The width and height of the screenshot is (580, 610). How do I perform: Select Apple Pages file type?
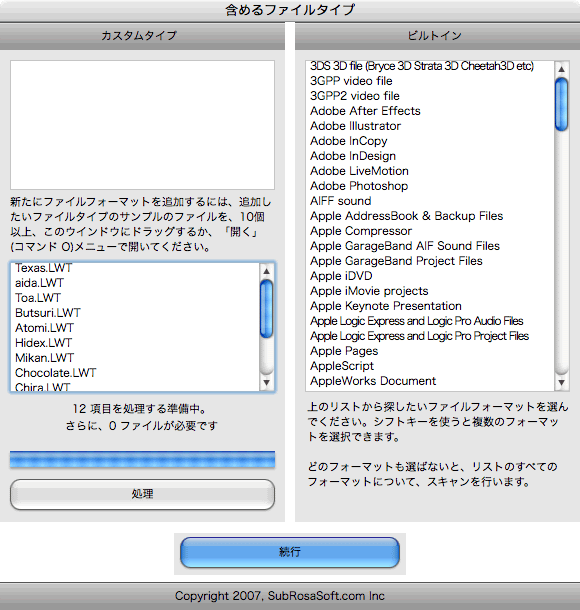tap(344, 351)
